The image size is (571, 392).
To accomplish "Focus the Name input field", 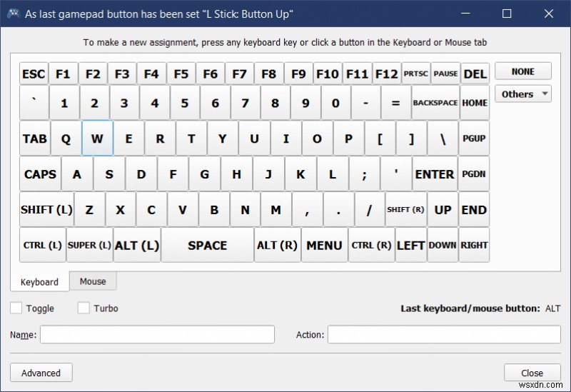I will coord(157,334).
